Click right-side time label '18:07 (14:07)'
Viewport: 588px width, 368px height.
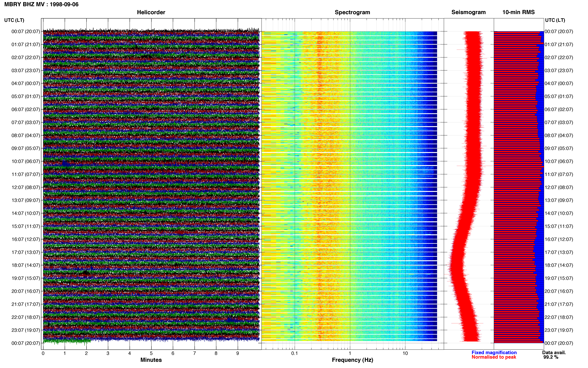pyautogui.click(x=559, y=265)
